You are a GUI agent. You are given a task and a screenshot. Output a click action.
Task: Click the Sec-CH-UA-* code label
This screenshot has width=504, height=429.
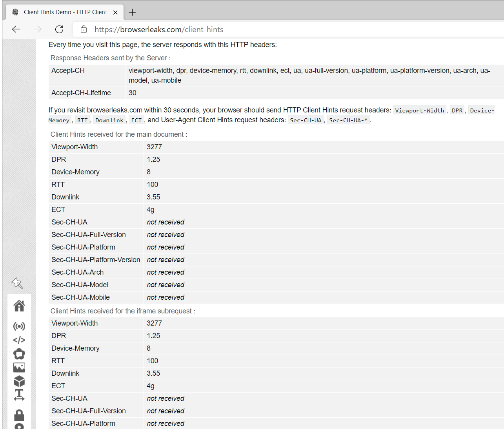tap(348, 120)
